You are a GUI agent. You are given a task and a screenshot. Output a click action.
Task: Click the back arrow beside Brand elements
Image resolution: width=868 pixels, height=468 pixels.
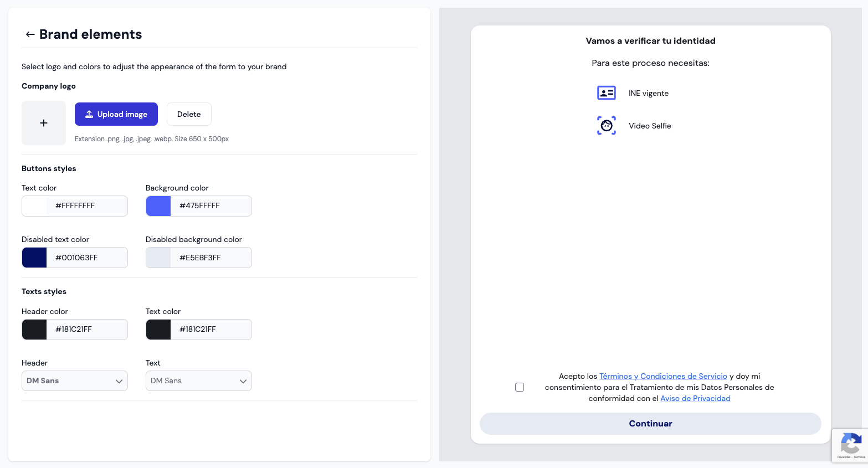30,34
